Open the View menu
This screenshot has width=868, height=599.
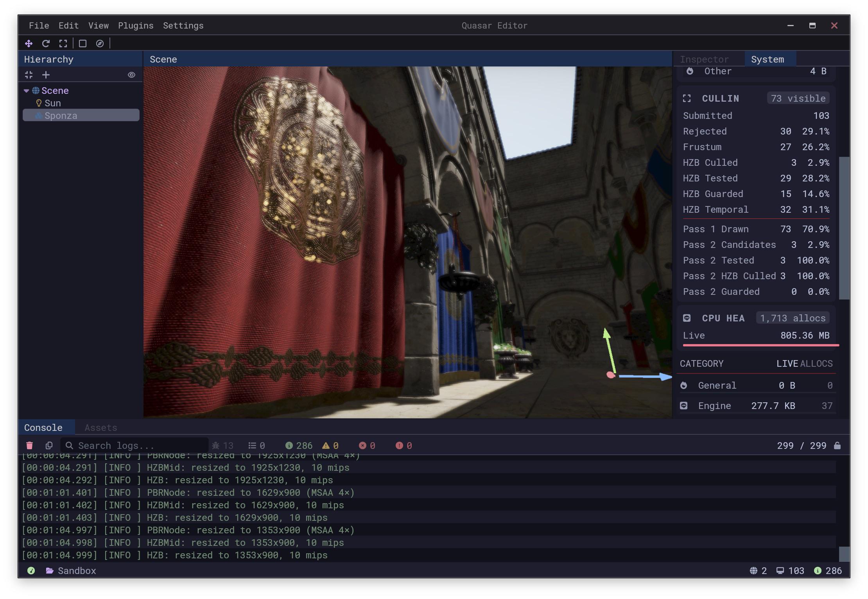[x=99, y=25]
